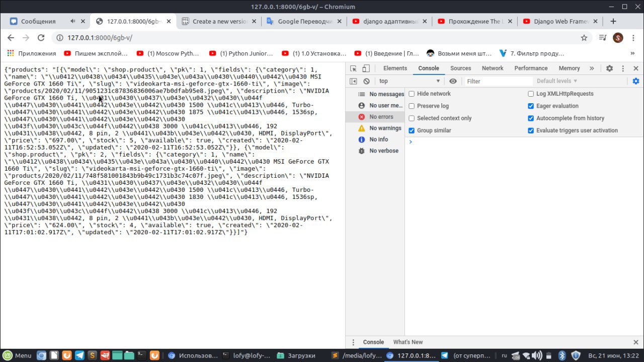
Task: Open the Default levels dropdown
Action: [x=556, y=81]
